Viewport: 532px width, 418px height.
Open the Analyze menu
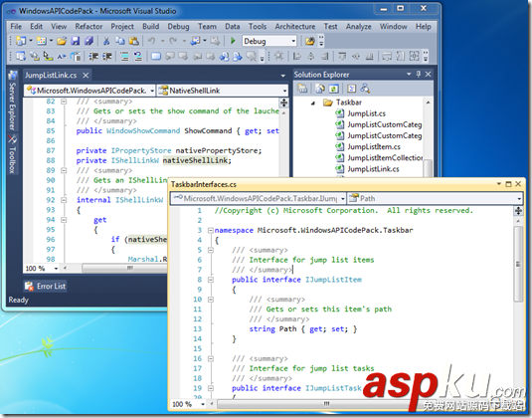pyautogui.click(x=359, y=27)
